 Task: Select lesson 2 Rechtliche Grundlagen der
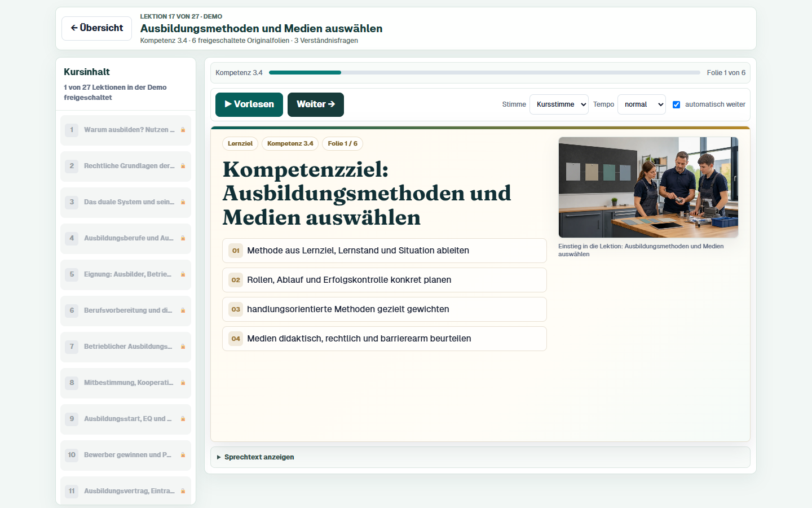click(x=126, y=166)
